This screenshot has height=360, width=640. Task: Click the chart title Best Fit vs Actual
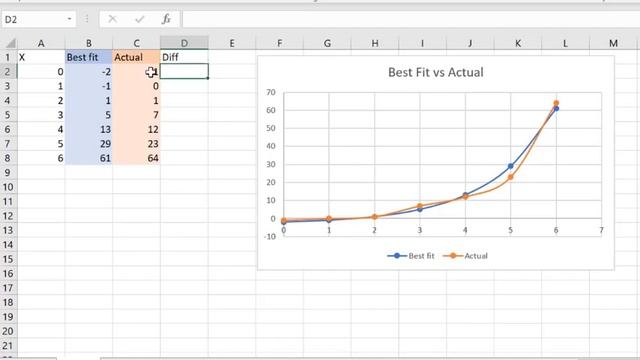[x=436, y=72]
